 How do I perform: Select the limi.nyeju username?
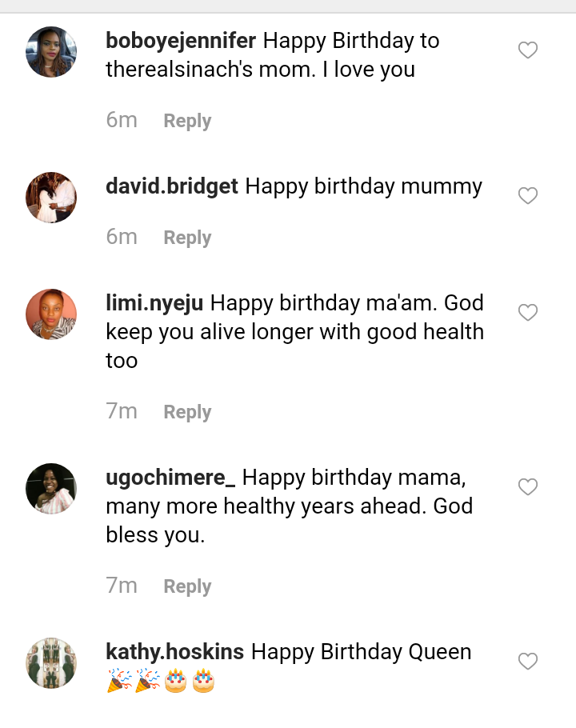tap(154, 303)
